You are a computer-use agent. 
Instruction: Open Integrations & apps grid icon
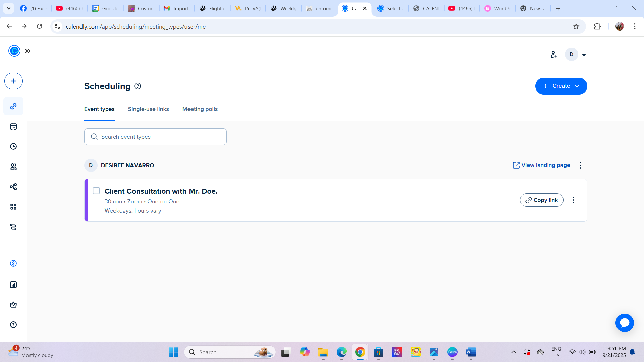(13, 207)
